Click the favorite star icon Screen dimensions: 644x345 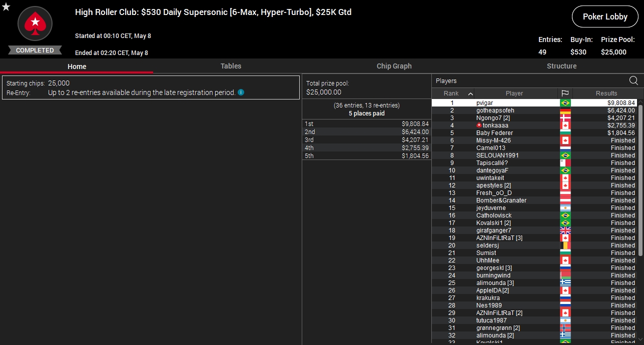tap(6, 6)
